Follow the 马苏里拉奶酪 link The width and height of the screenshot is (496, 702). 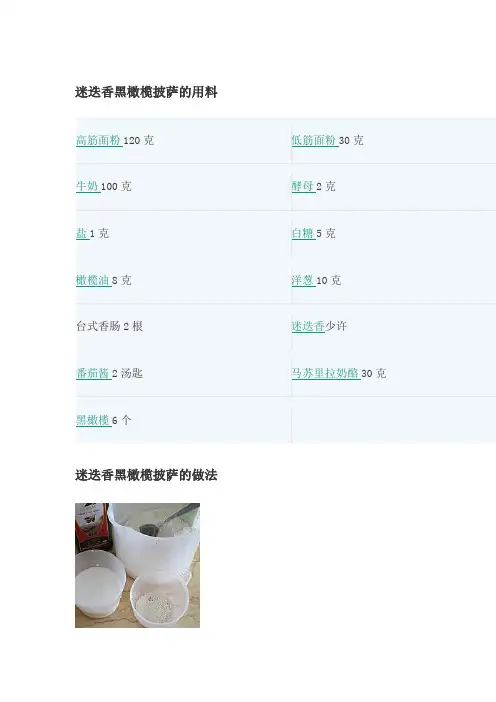pyautogui.click(x=325, y=373)
